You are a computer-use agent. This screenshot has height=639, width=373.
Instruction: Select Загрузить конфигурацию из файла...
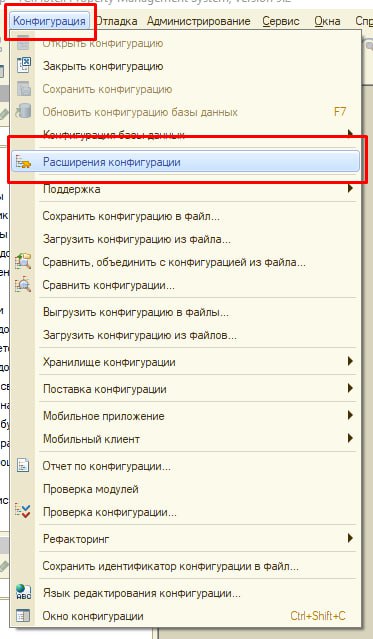tap(137, 239)
